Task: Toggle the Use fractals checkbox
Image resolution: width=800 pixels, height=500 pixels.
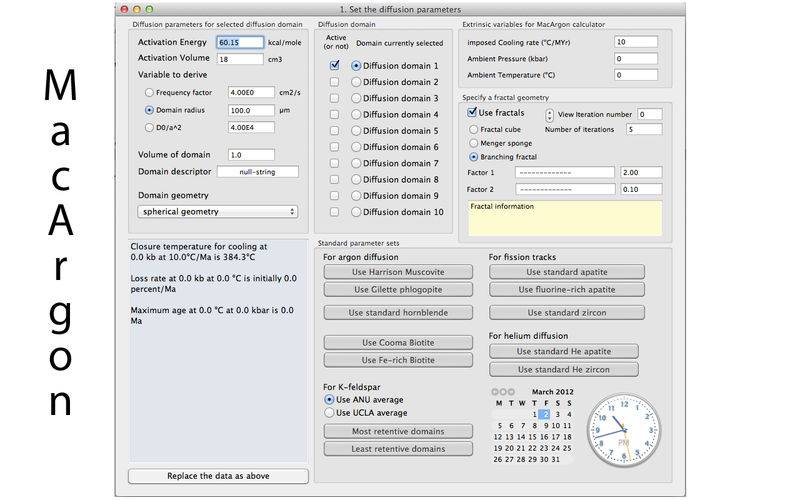Action: [473, 113]
